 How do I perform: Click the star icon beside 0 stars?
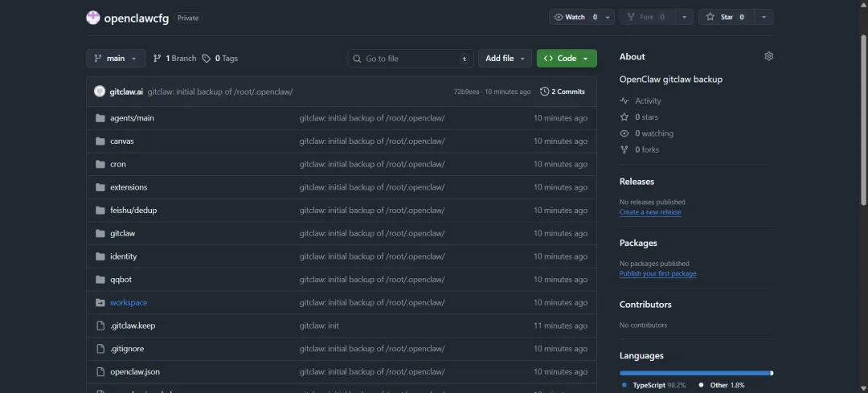click(x=624, y=117)
